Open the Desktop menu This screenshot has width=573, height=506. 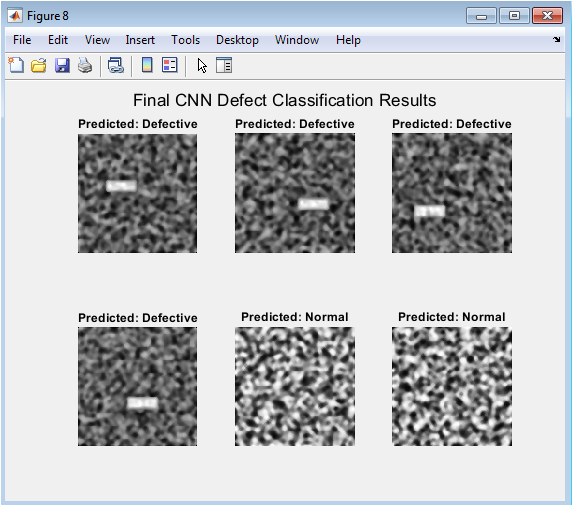(x=238, y=40)
